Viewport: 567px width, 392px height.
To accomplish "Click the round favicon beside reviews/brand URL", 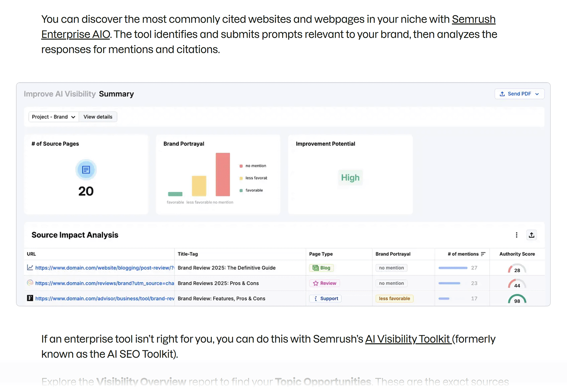I will (30, 283).
